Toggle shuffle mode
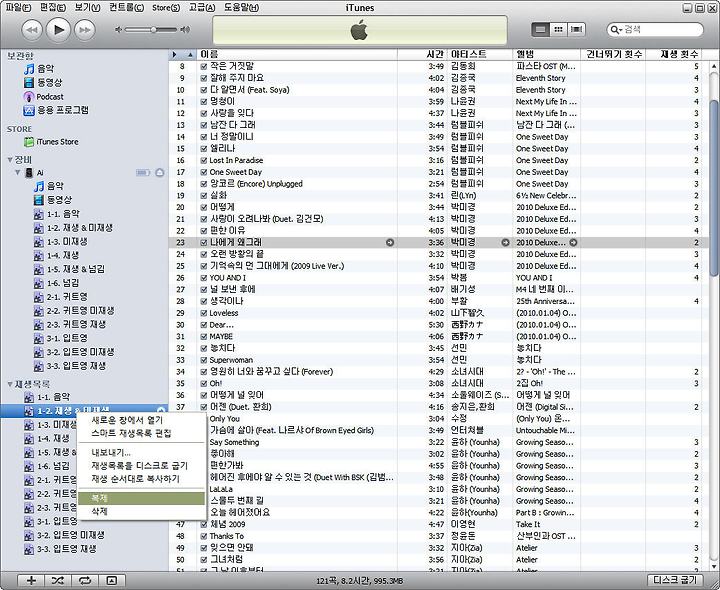 click(57, 580)
